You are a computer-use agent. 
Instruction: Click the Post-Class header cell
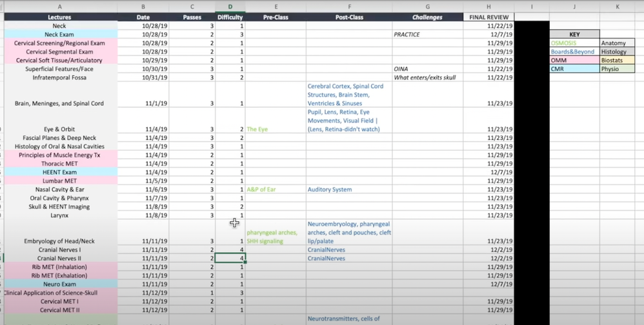click(349, 17)
